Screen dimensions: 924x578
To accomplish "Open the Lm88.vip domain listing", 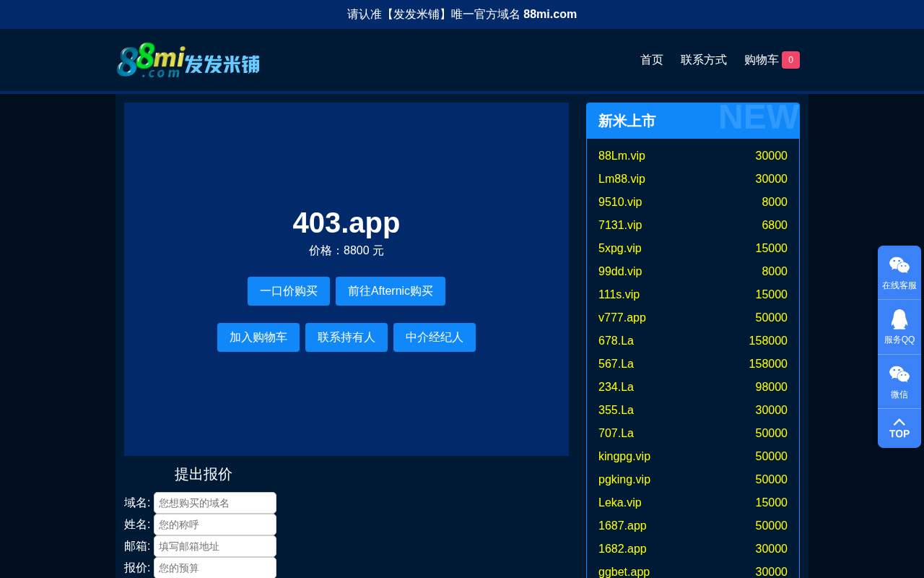I will click(622, 179).
